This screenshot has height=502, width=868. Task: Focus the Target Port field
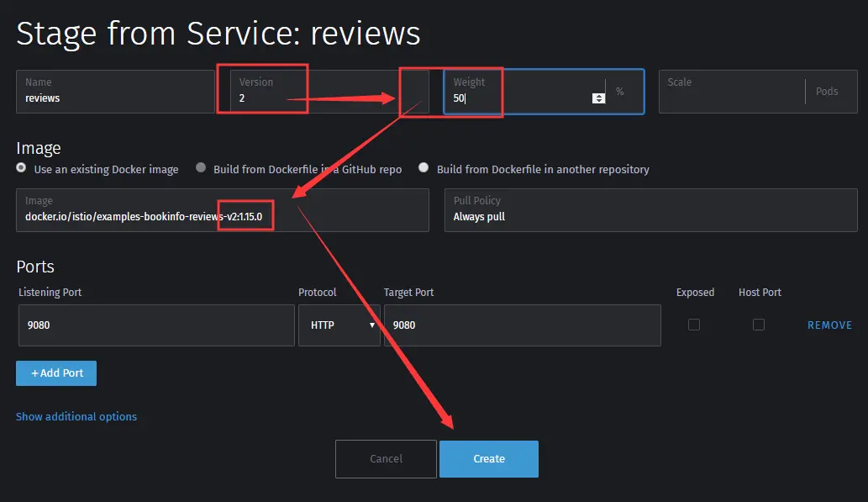click(522, 325)
